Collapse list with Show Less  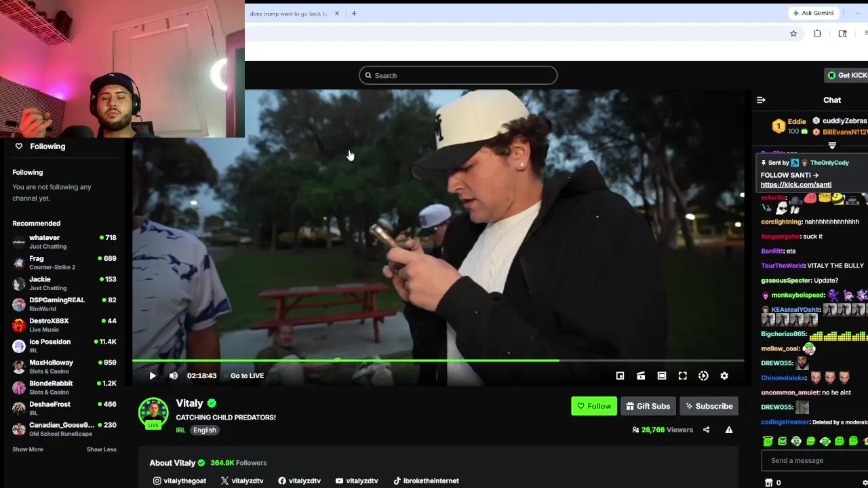tap(101, 449)
